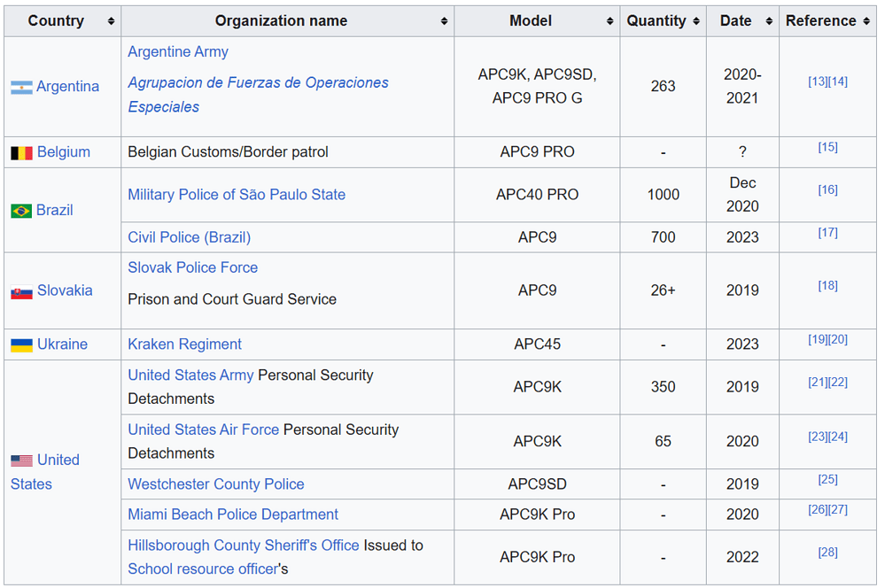
Task: Open reference [22] citation
Action: click(838, 383)
